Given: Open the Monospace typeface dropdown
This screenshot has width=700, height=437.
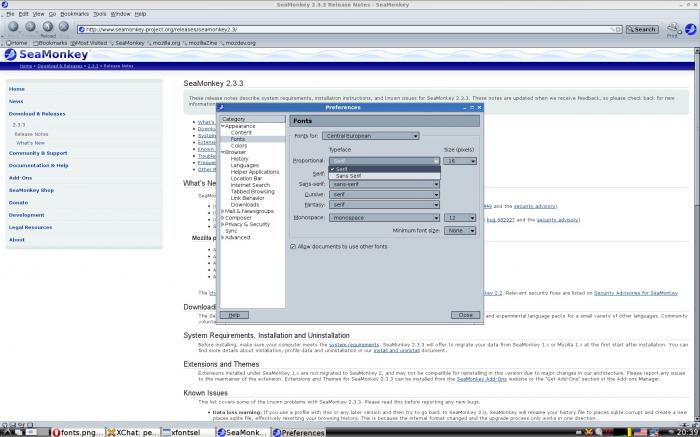Looking at the screenshot, I should coord(384,217).
